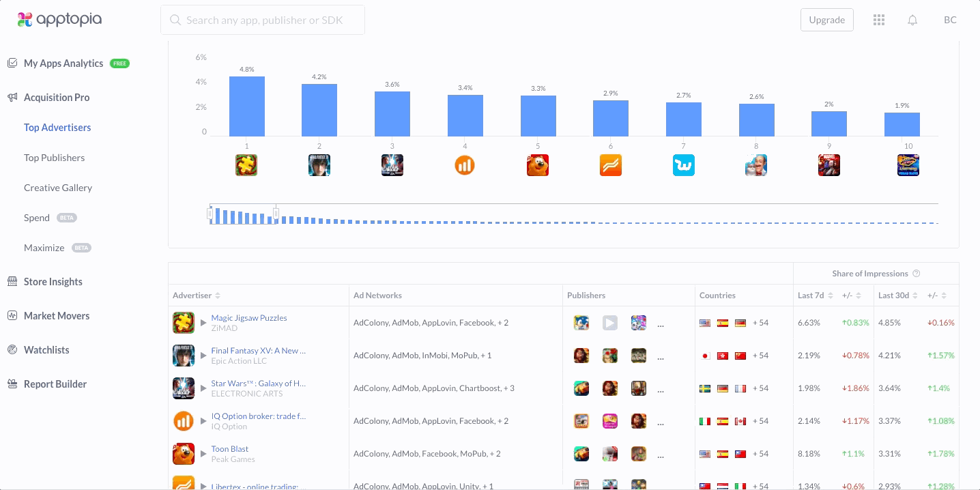The width and height of the screenshot is (980, 490).
Task: Click the Upgrade button
Action: (826, 20)
